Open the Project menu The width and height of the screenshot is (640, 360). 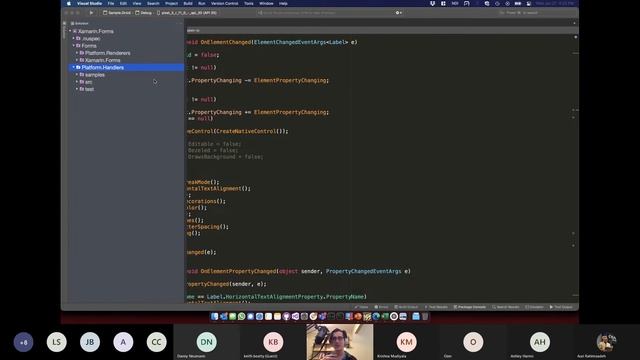(x=171, y=3)
